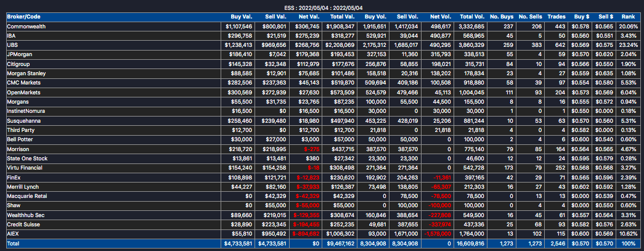Click total trades 2,546
Viewport: 644px width, 251px height.
pos(558,244)
